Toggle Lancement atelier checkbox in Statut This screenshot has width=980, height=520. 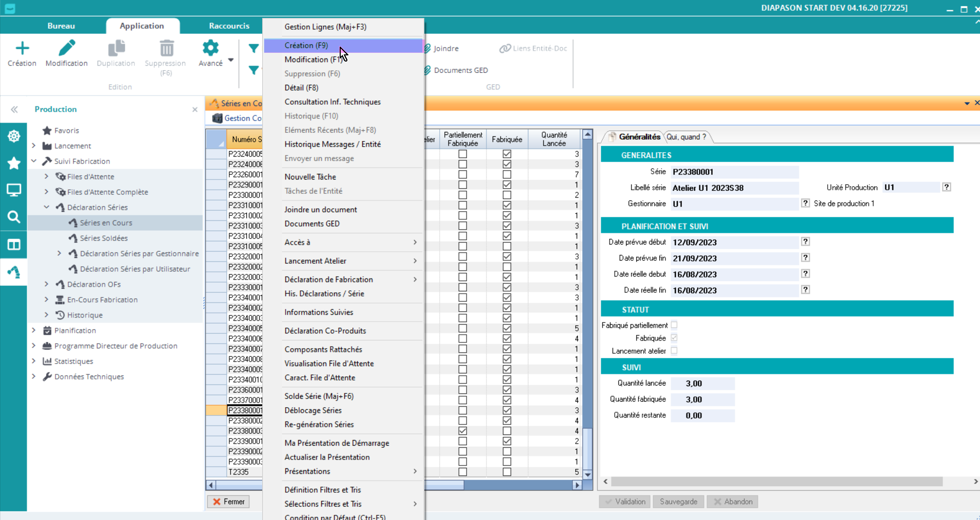click(674, 351)
